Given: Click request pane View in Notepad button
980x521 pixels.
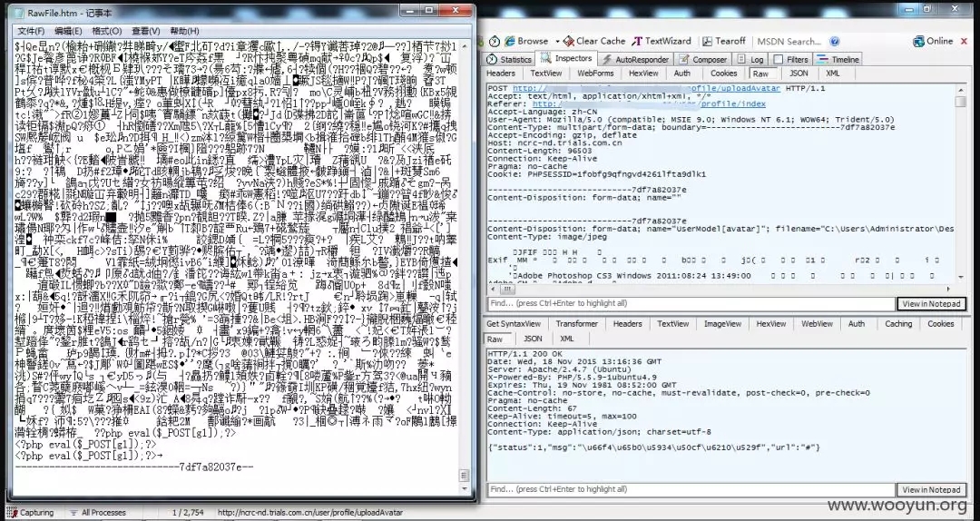Looking at the screenshot, I should 931,303.
